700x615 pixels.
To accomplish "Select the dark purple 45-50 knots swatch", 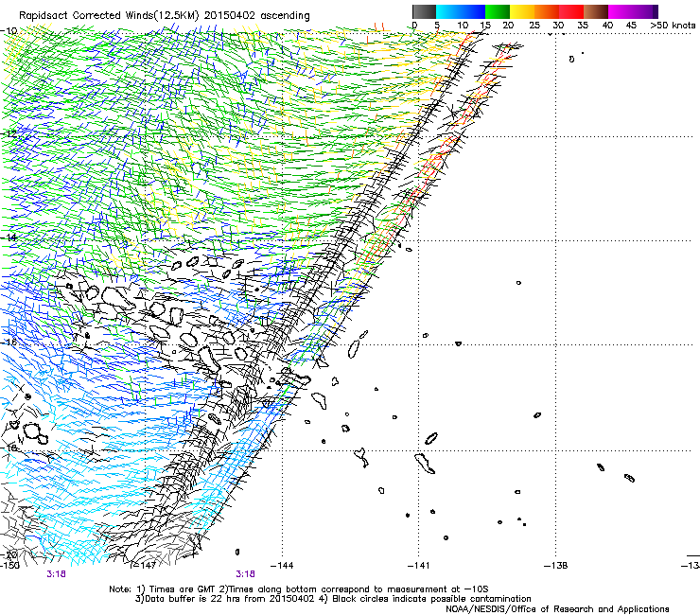I will (x=645, y=11).
